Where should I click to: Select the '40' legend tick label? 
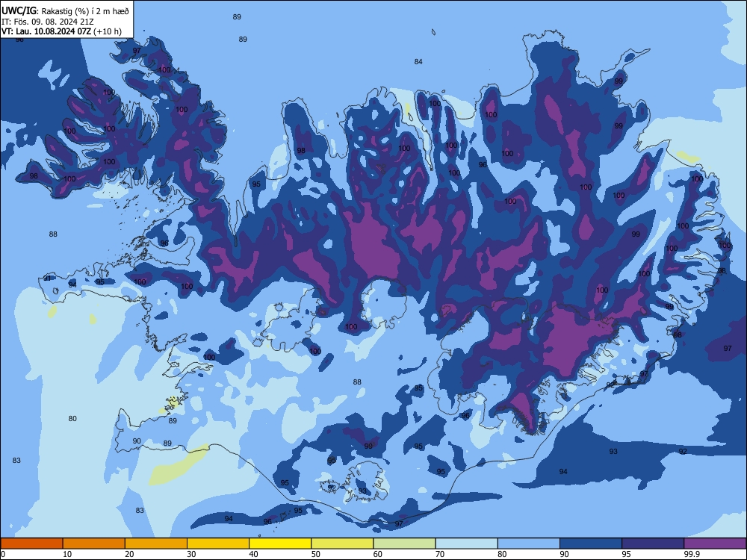point(254,554)
